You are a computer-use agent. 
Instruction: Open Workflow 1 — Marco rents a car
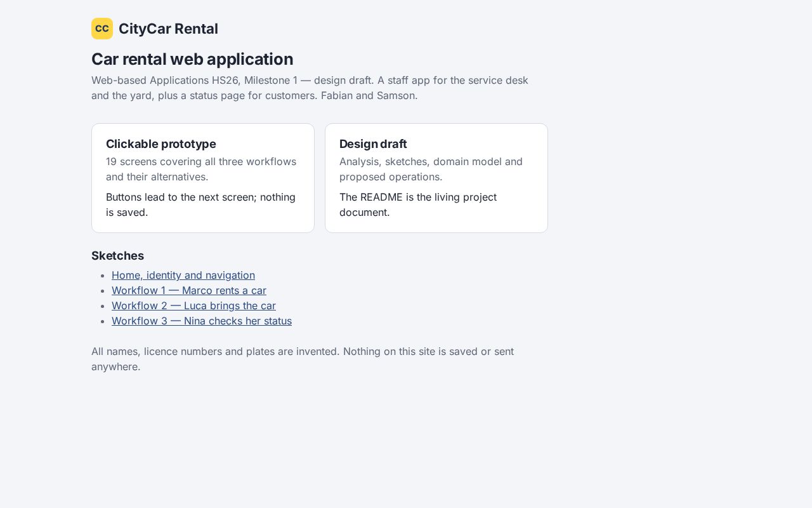click(189, 290)
